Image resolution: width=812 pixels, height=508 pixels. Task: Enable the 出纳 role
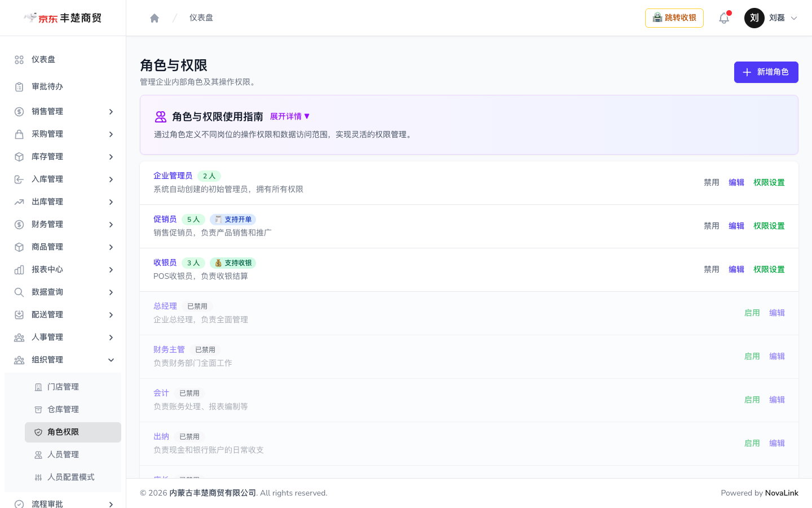click(752, 444)
